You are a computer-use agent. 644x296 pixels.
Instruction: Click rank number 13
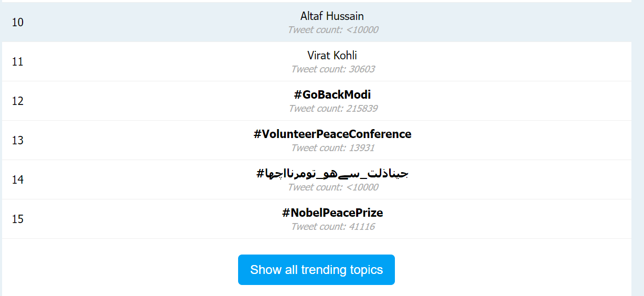pos(18,141)
